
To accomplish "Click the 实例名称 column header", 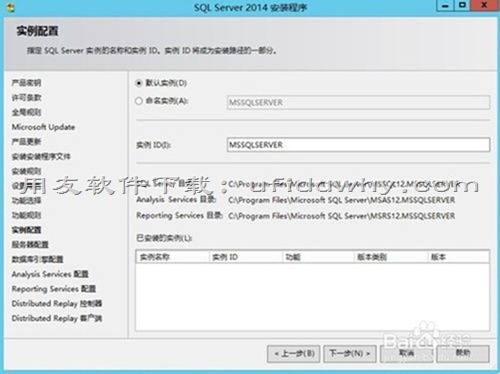I will 173,257.
